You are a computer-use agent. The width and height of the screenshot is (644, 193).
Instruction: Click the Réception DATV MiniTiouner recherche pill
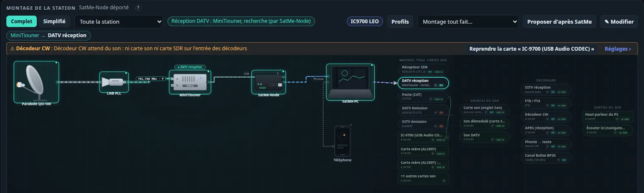tap(241, 22)
